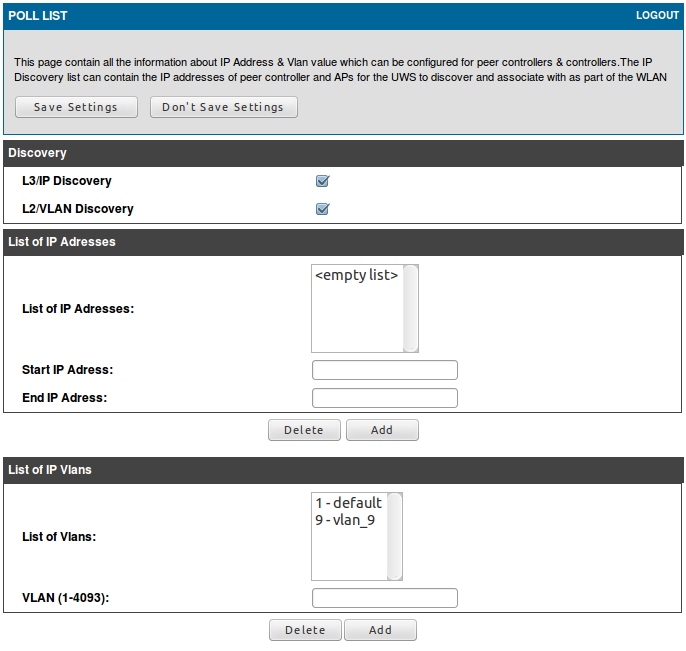Click the Vlans list scrollbar
The image size is (686, 651).
click(395, 536)
